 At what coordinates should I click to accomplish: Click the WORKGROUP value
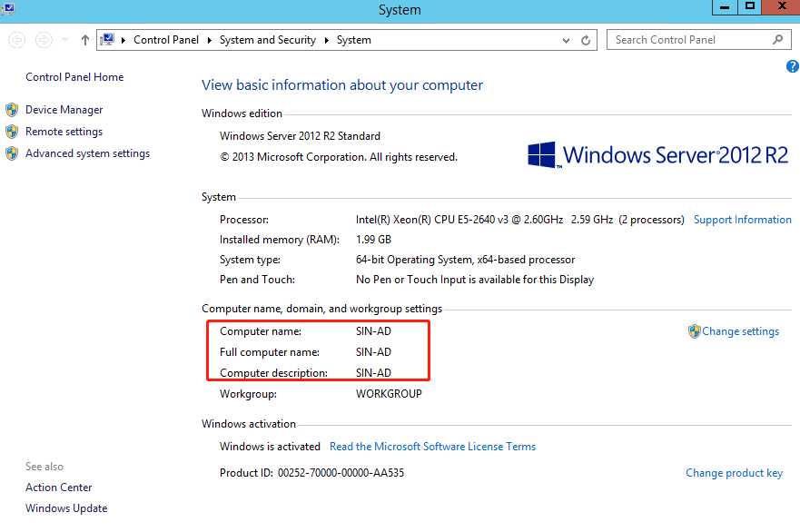click(389, 394)
